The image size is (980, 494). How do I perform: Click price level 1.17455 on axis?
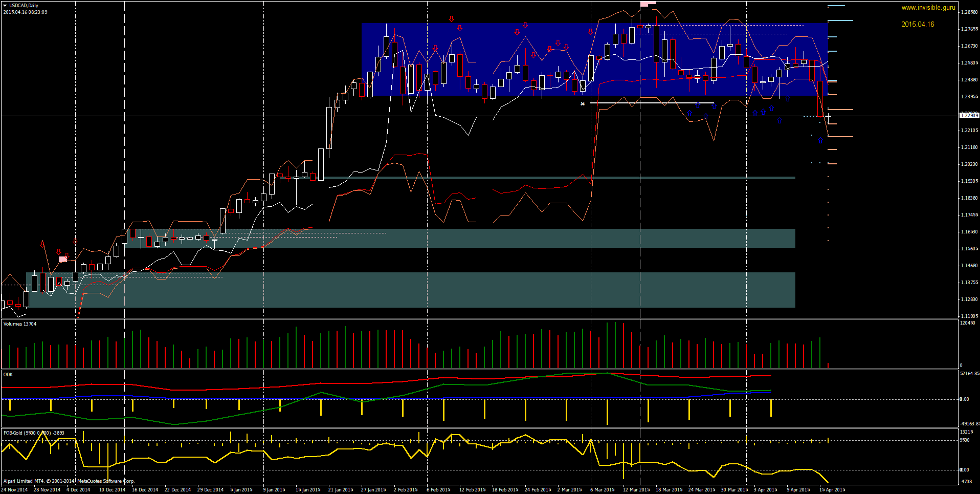pyautogui.click(x=969, y=215)
